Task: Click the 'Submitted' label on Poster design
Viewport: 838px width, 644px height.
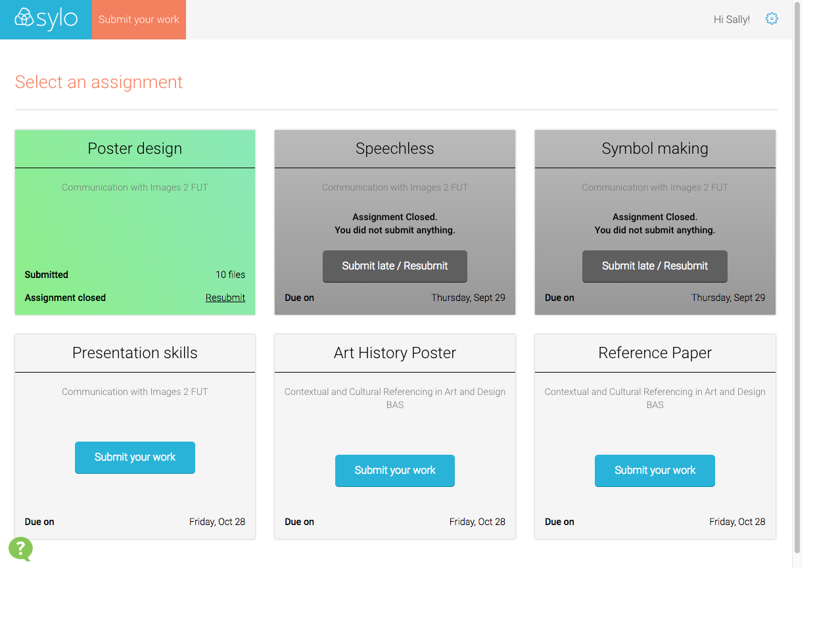Action: click(47, 275)
